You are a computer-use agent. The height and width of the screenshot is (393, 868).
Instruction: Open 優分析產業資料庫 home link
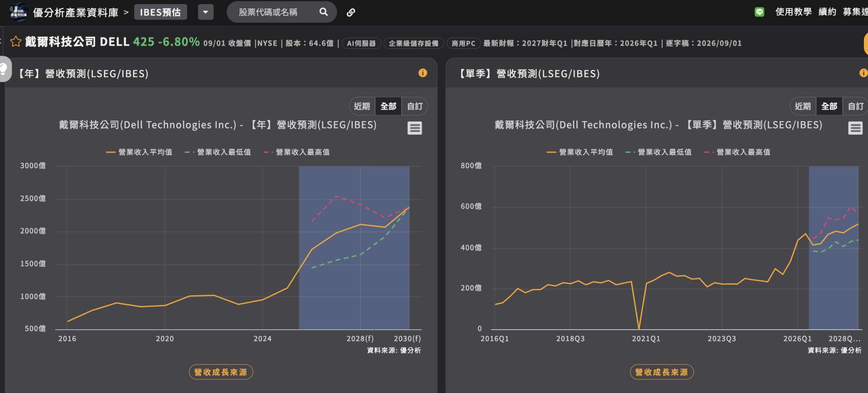pyautogui.click(x=75, y=12)
